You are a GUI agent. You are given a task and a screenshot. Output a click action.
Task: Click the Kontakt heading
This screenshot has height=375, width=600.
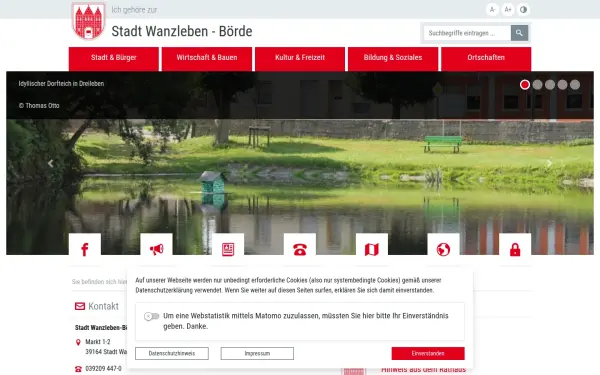(x=103, y=306)
